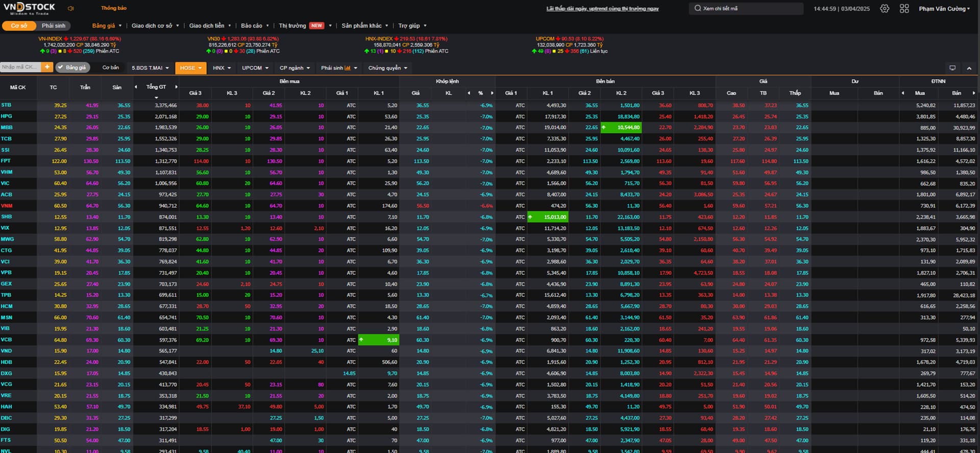Open the Giao dịch cơ sở menu
The image size is (980, 453).
[155, 26]
